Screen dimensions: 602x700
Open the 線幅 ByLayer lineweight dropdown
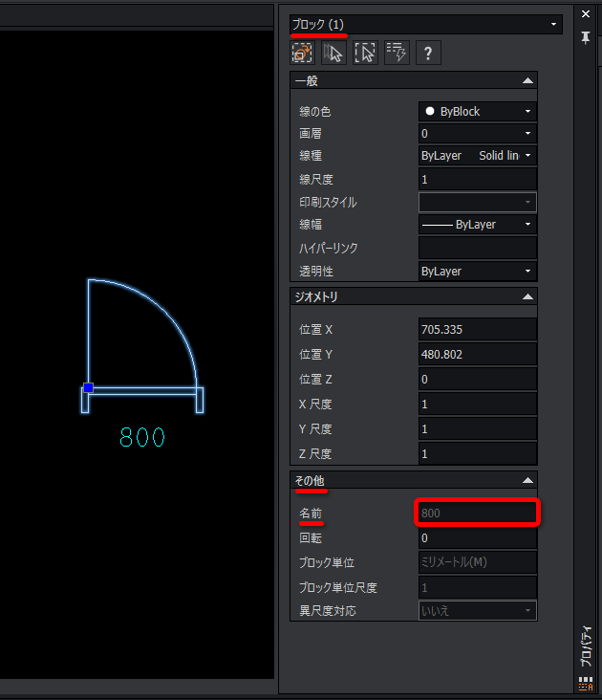coord(478,225)
